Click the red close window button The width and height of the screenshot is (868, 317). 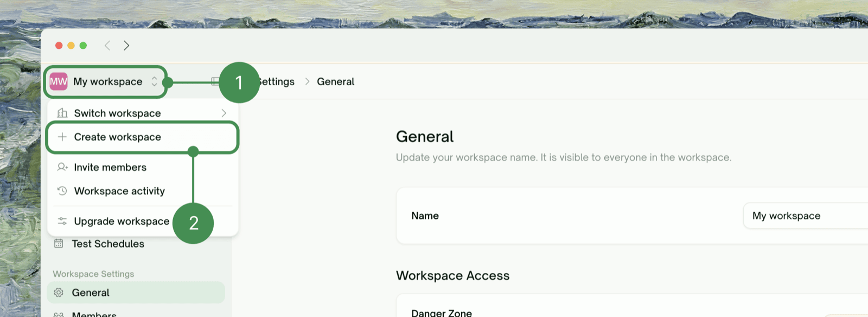[x=59, y=46]
